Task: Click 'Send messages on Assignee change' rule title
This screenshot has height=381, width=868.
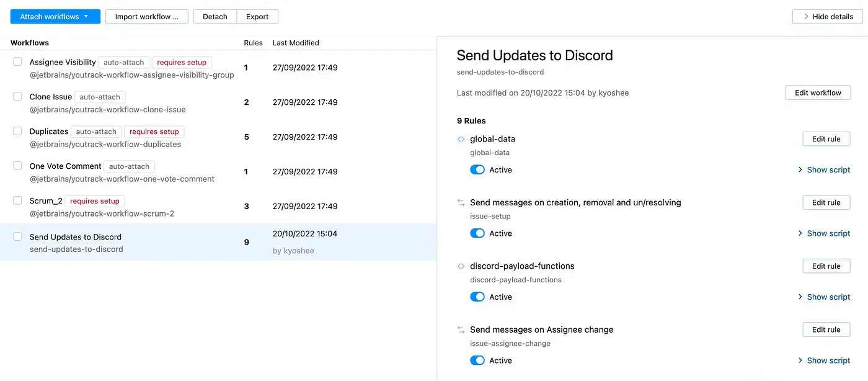Action: tap(542, 329)
